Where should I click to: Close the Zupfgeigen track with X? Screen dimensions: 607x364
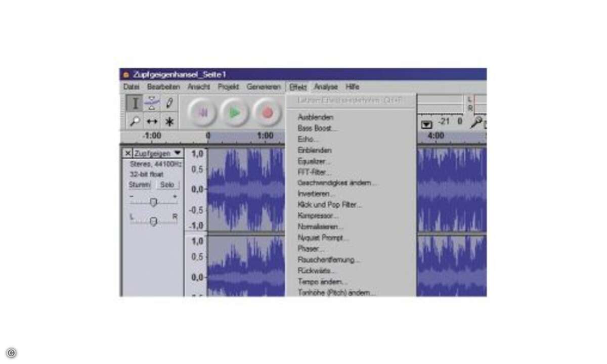(x=127, y=153)
